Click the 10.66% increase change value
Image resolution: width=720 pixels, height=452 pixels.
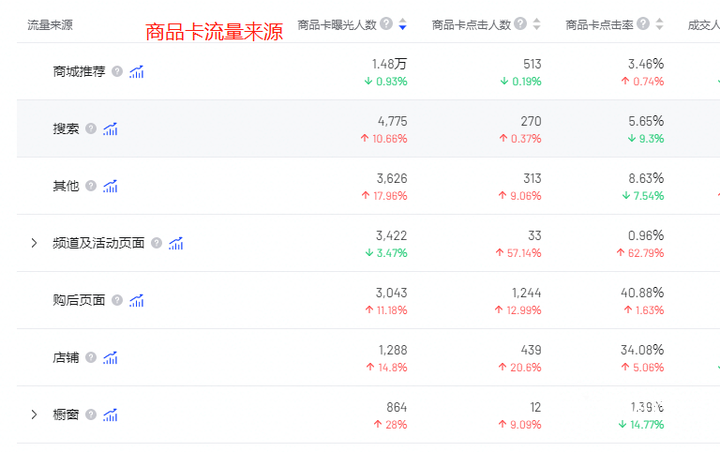(x=389, y=139)
